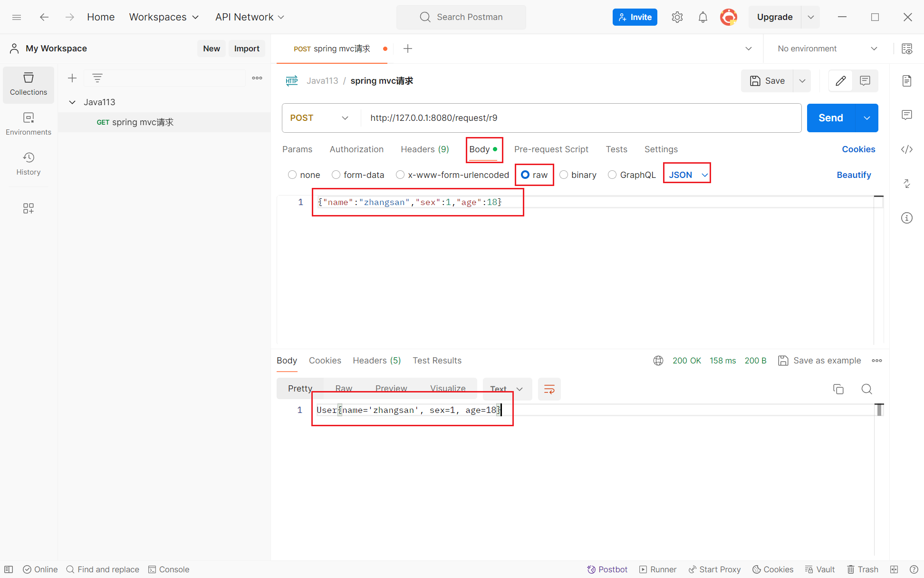Search the response with magnifier icon
The width and height of the screenshot is (924, 578).
(x=866, y=389)
